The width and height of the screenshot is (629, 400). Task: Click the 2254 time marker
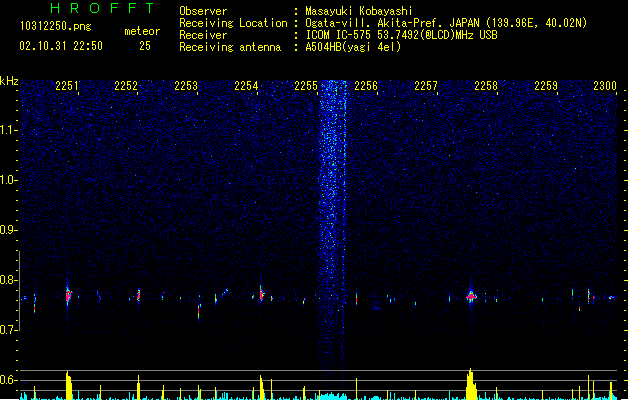pyautogui.click(x=246, y=86)
